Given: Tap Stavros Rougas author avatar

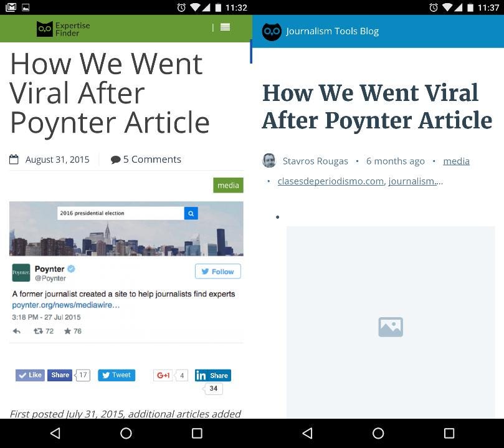Looking at the screenshot, I should tap(269, 161).
